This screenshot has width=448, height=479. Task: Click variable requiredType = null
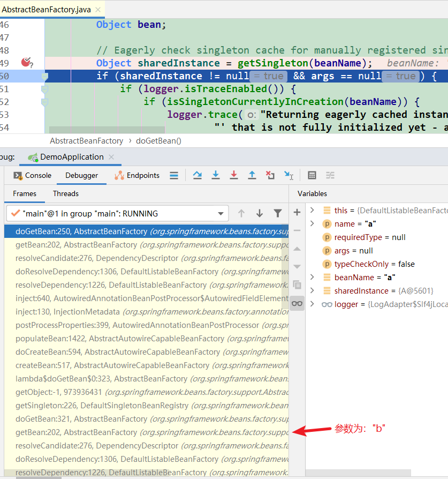point(370,237)
